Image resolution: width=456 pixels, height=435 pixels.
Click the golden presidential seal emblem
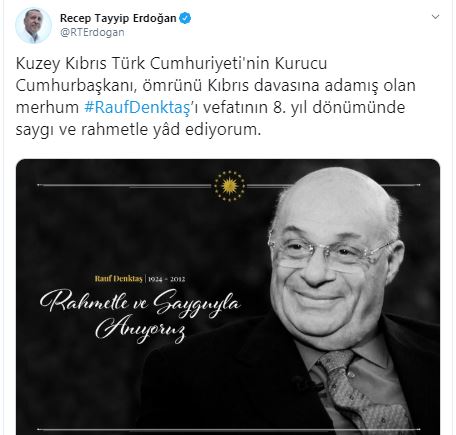click(x=229, y=186)
